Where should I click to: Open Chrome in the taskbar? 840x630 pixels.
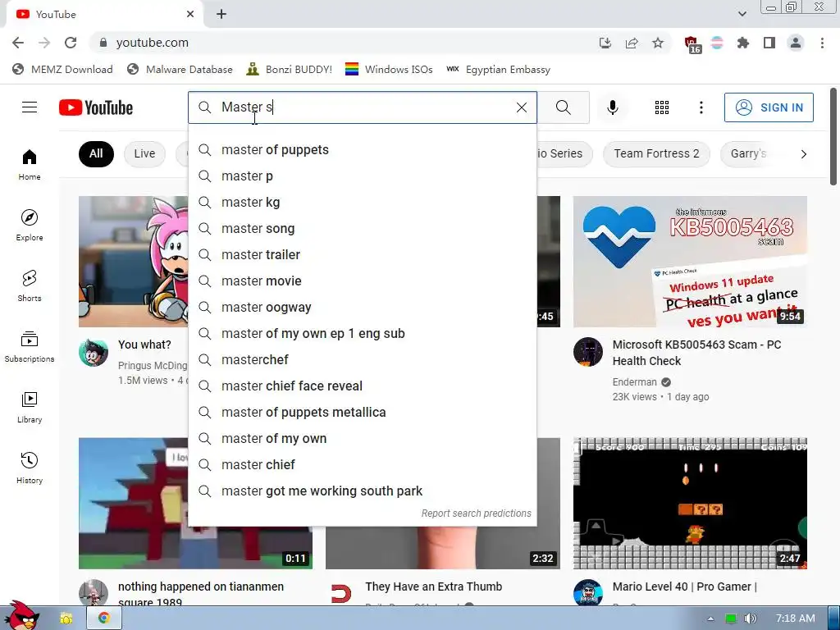pos(103,619)
